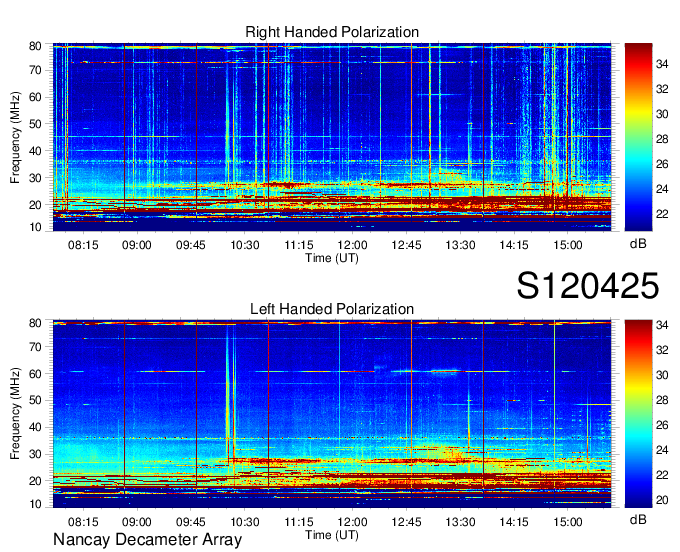Click the 11:15 tick label on upper plot

[x=299, y=245]
